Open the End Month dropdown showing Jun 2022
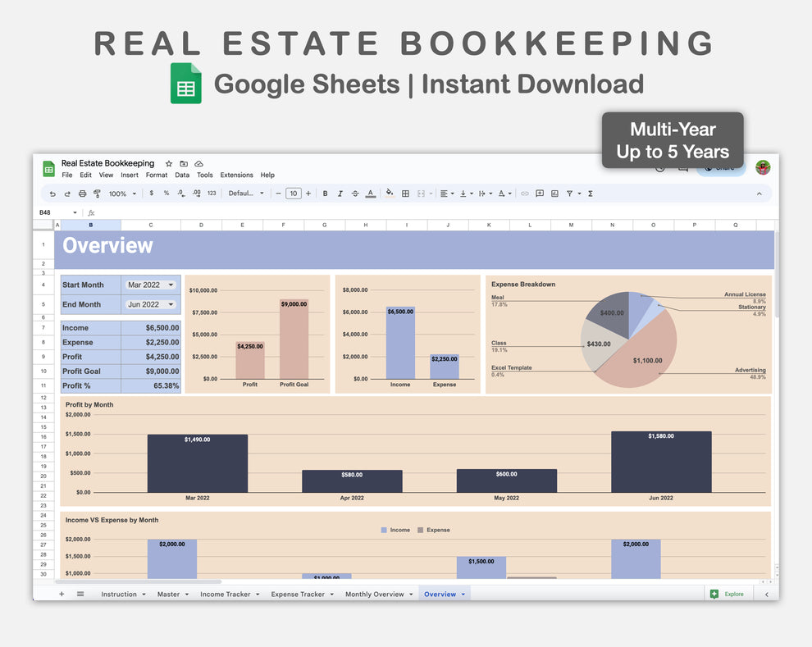Image resolution: width=812 pixels, height=647 pixels. pos(151,304)
